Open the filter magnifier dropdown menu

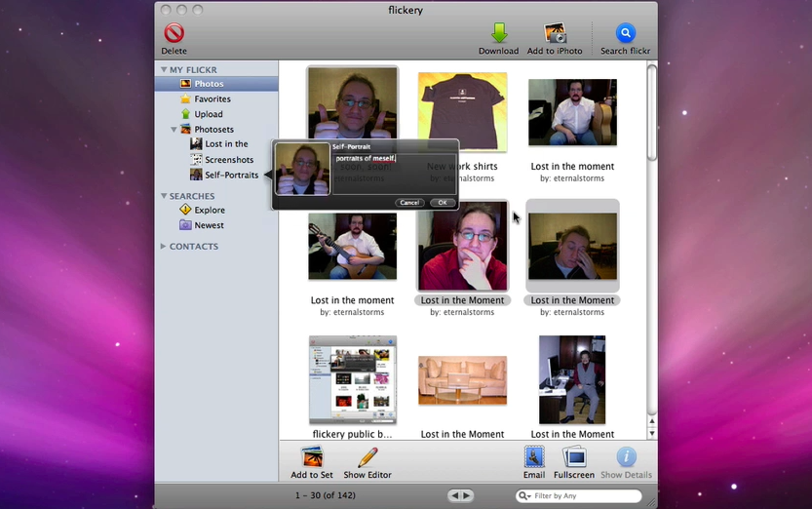(525, 496)
